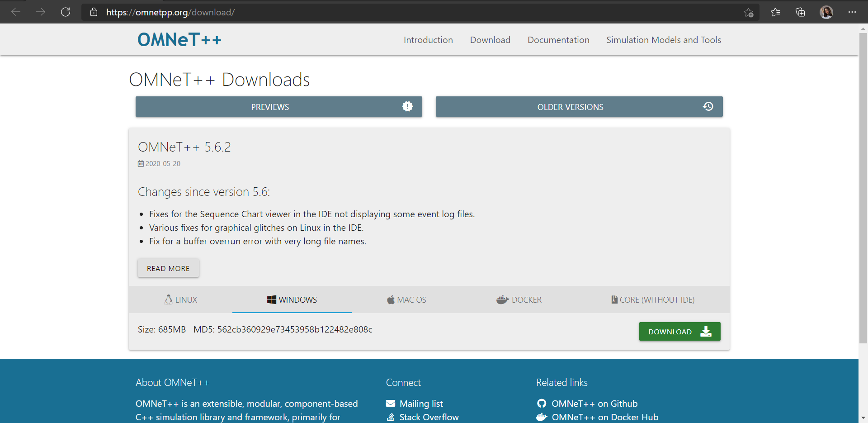The image size is (868, 423).
Task: Click the READ MORE button
Action: coord(168,268)
